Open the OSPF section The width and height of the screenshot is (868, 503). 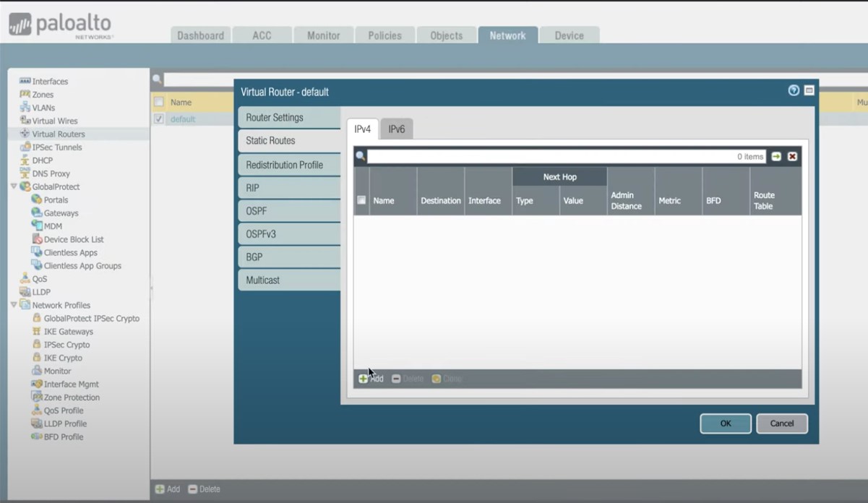pyautogui.click(x=289, y=211)
